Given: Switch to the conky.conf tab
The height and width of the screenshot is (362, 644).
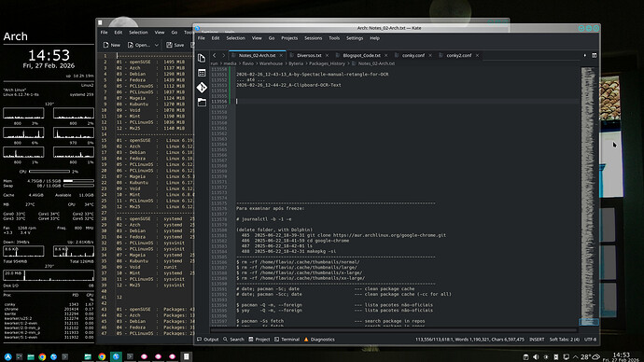Looking at the screenshot, I should [x=413, y=55].
